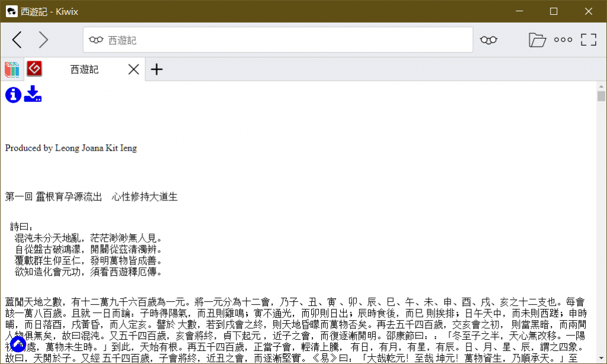The width and height of the screenshot is (607, 364).
Task: Click the search glasses icon inside search bar
Action: (96, 40)
